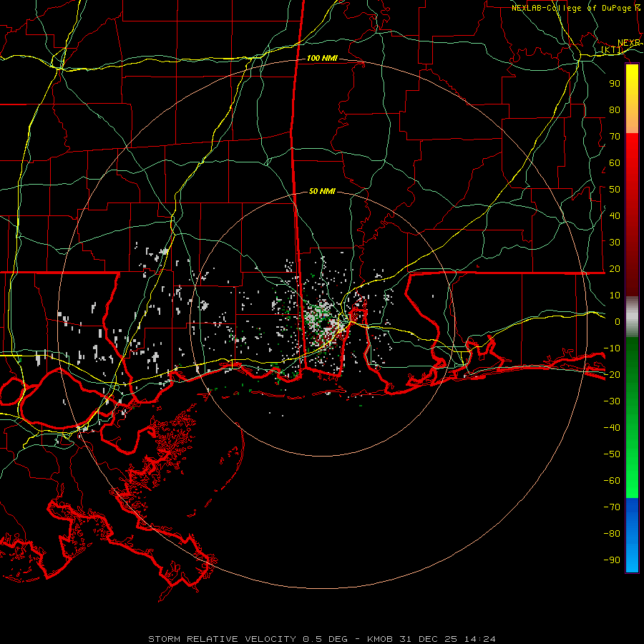Click the 40 value on the velocity scale
644x644 pixels.
(615, 216)
